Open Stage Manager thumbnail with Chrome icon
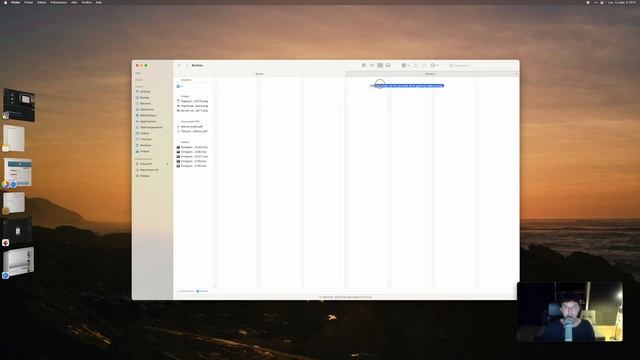The height and width of the screenshot is (360, 640). (x=18, y=173)
